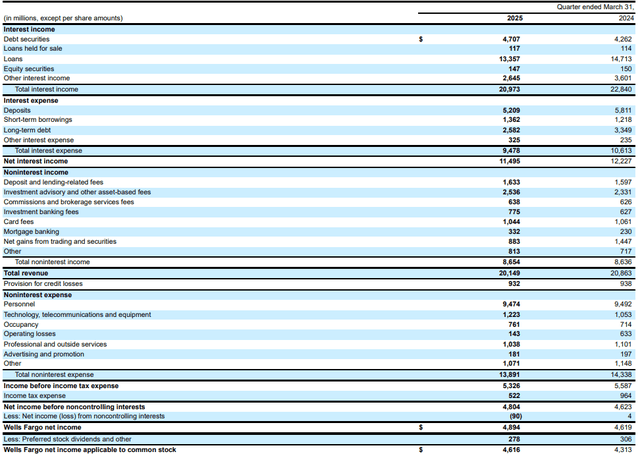Screen dimensions: 640x454
Task: Click the 2024 Operating losses value 633
Action: [x=626, y=334]
